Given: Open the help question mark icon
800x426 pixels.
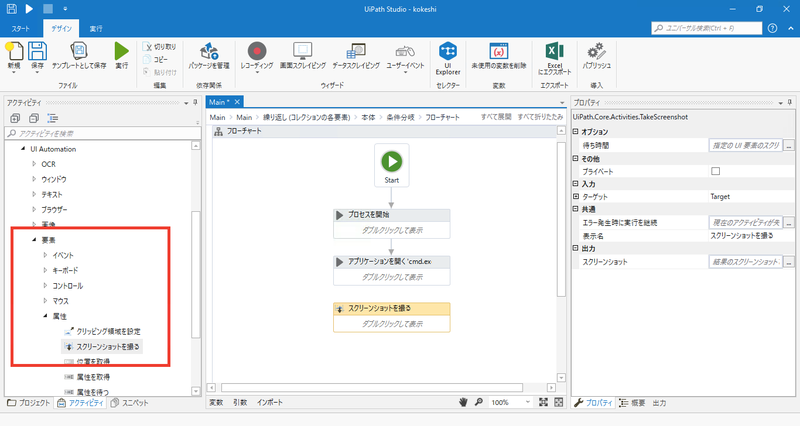Looking at the screenshot, I should [772, 28].
